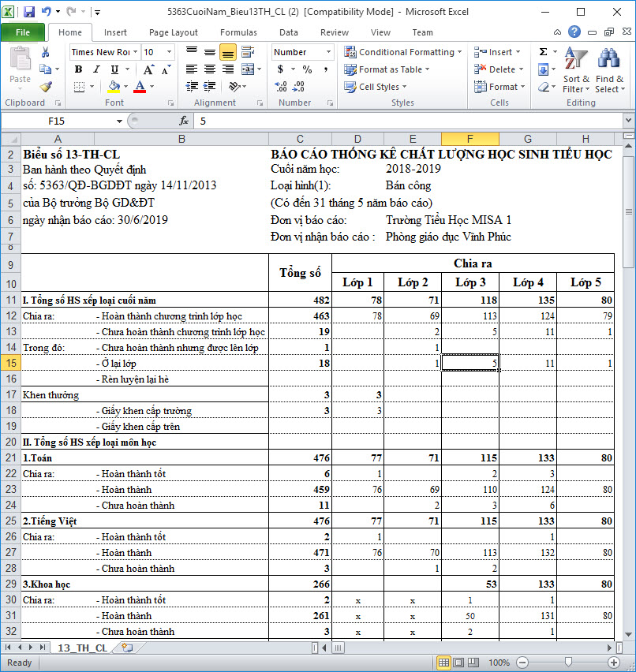
Task: Select the 13_TH_CL sheet tab
Action: (x=80, y=648)
